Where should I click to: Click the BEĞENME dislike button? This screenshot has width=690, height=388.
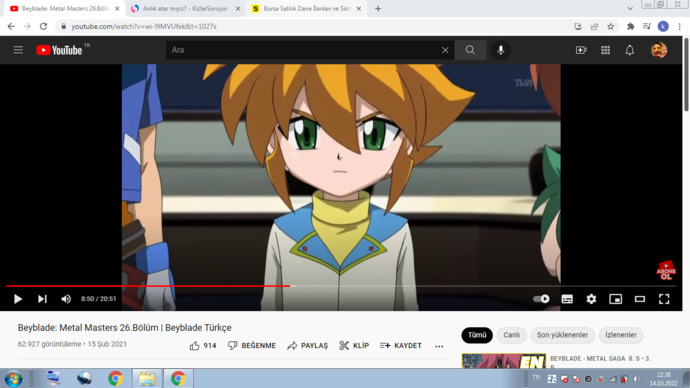pos(252,346)
